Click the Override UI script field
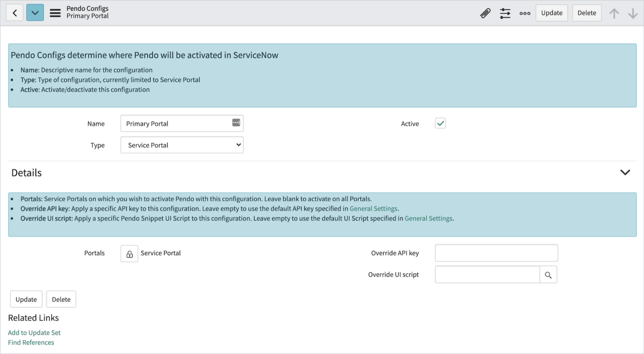 (487, 274)
